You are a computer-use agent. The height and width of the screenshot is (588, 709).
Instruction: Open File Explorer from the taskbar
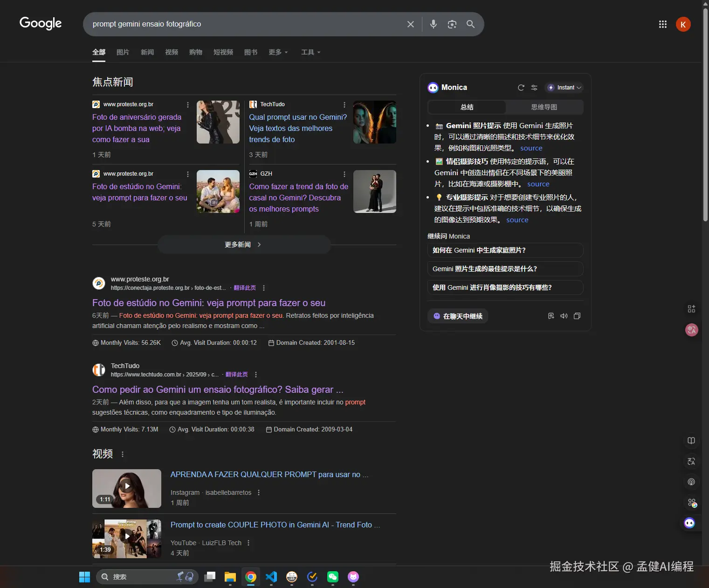coord(230,577)
